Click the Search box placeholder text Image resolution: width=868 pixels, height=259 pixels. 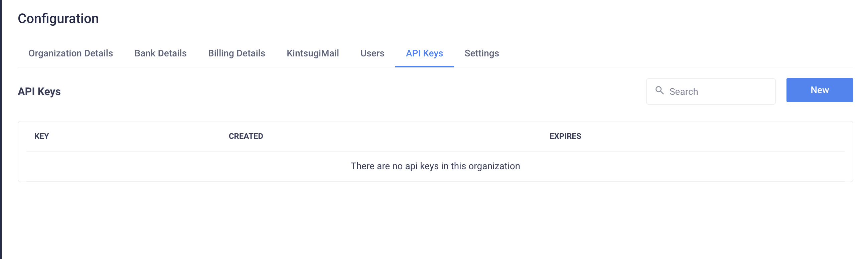coord(683,91)
